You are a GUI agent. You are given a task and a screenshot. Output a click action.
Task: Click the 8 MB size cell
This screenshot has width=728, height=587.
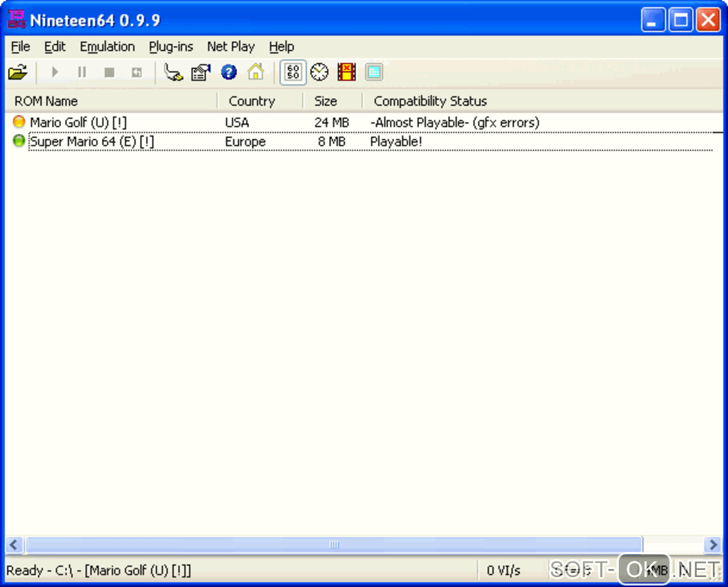point(331,141)
